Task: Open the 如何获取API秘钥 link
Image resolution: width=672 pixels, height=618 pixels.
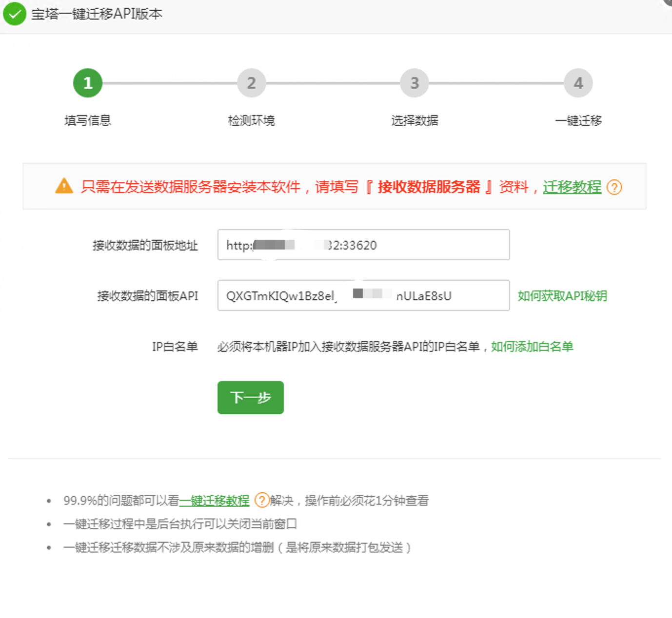Action: [x=562, y=296]
